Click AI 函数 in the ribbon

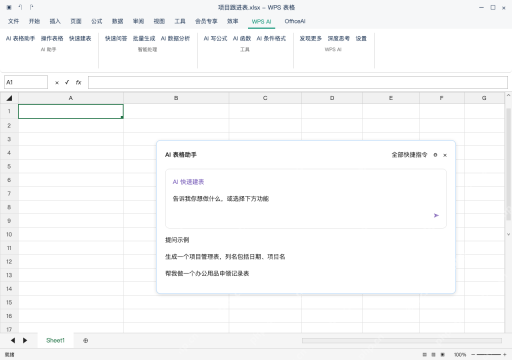242,39
